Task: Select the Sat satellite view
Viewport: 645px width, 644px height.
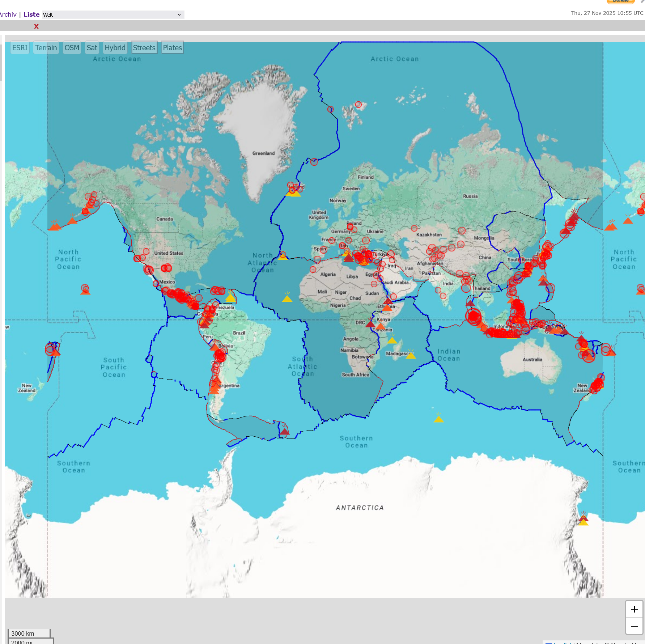Action: 92,48
